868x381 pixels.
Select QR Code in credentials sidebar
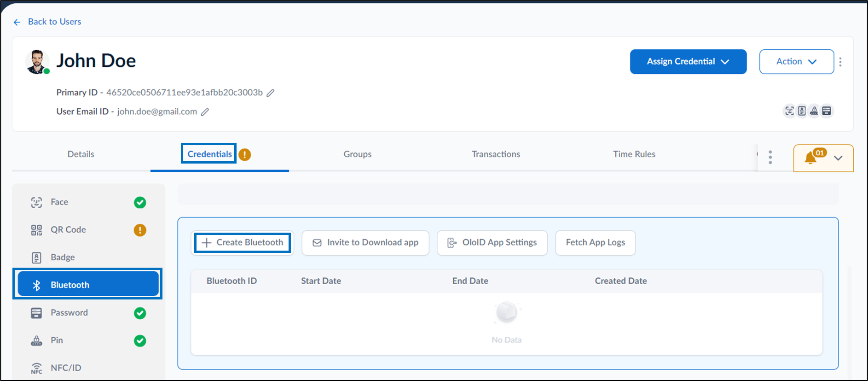tap(88, 230)
